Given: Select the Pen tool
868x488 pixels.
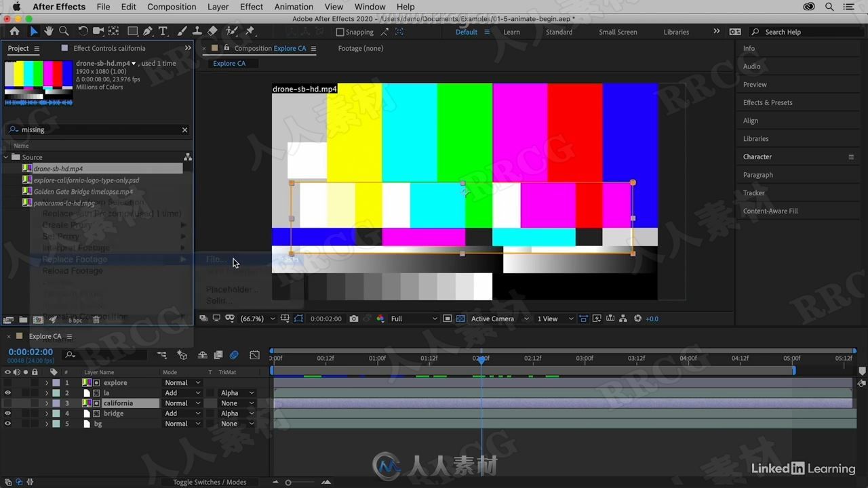Looking at the screenshot, I should tap(148, 31).
